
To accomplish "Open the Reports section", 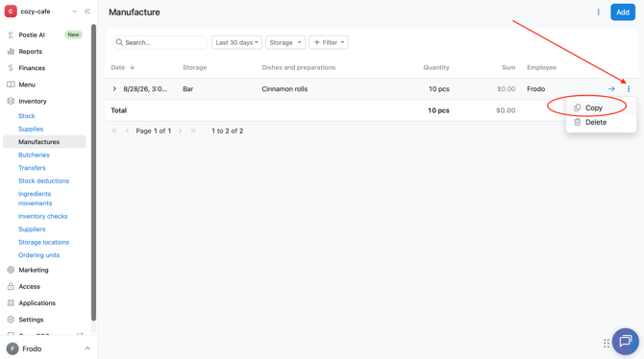I will tap(31, 51).
